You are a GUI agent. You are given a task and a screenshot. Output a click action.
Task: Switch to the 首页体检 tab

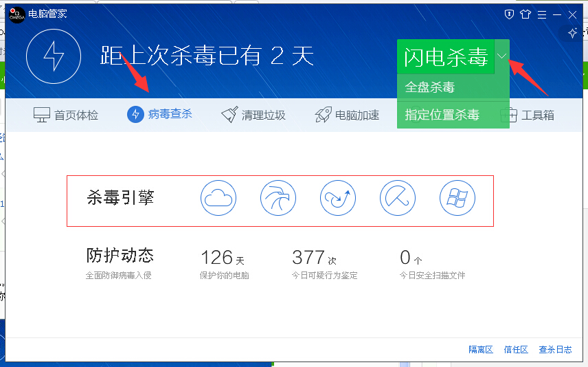click(x=66, y=115)
